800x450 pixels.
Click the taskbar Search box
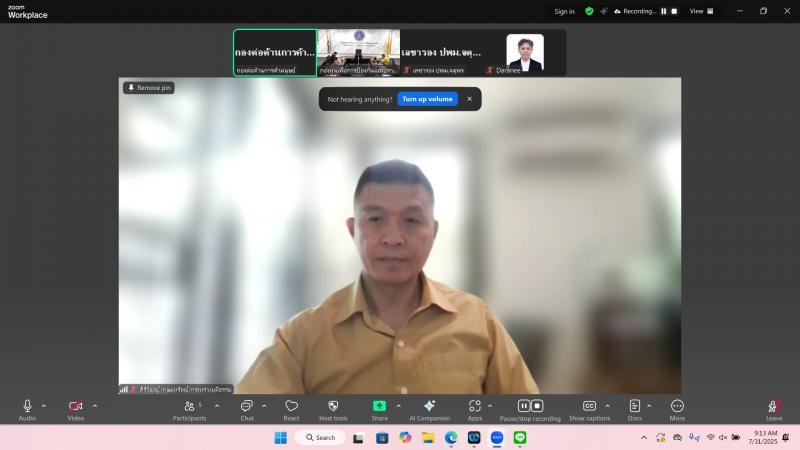click(320, 438)
